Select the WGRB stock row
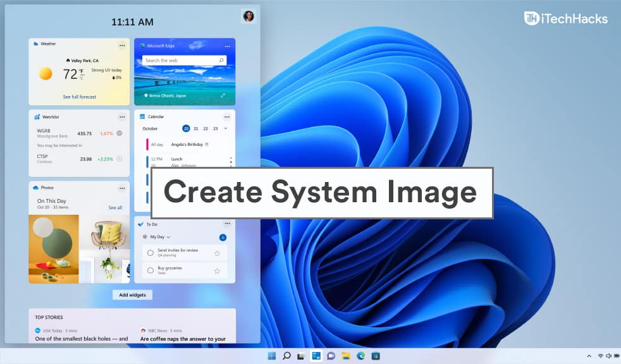The width and height of the screenshot is (621, 364). pyautogui.click(x=79, y=133)
